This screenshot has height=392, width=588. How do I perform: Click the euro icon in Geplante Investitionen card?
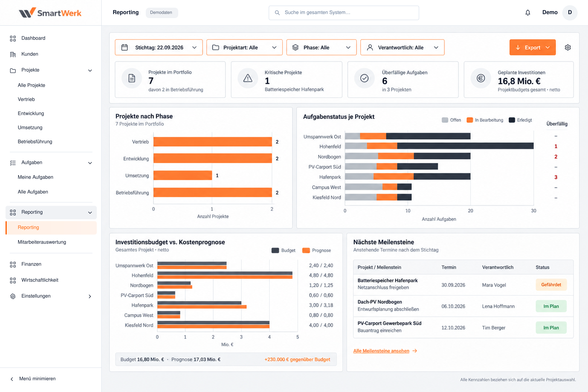481,78
